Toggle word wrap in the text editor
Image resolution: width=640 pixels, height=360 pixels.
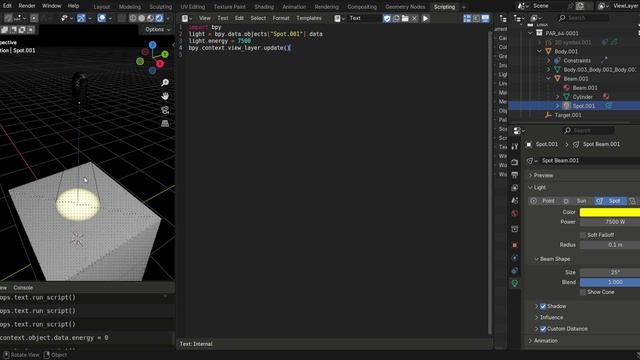[476, 18]
